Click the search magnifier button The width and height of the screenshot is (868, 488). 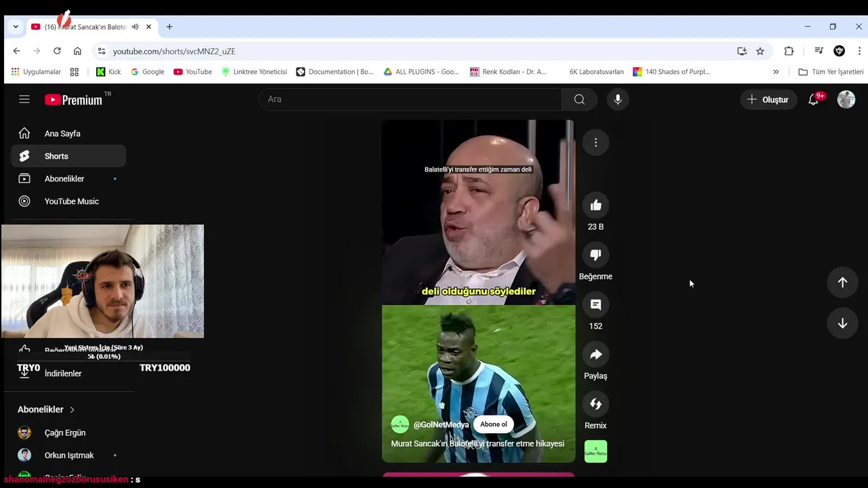[x=579, y=99]
